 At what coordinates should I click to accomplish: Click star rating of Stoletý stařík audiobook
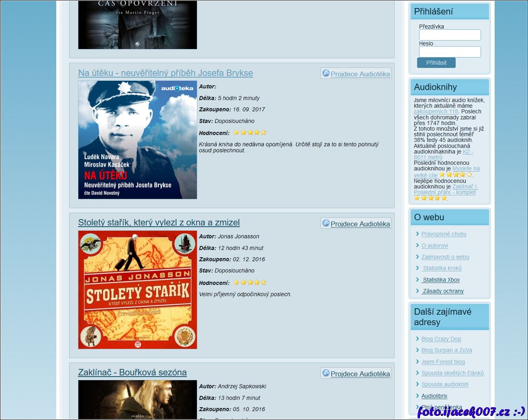coord(250,283)
